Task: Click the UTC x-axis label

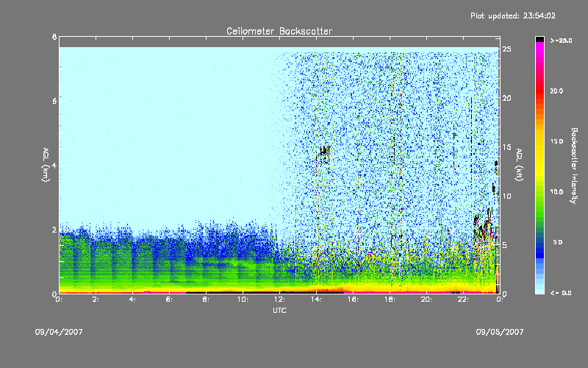Action: click(x=279, y=310)
